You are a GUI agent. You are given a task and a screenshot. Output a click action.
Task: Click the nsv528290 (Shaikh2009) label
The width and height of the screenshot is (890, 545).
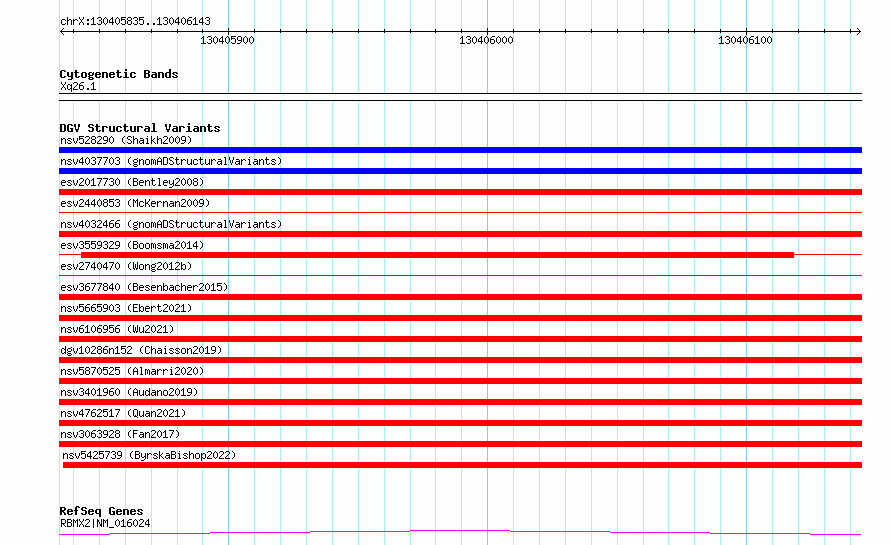pos(126,140)
